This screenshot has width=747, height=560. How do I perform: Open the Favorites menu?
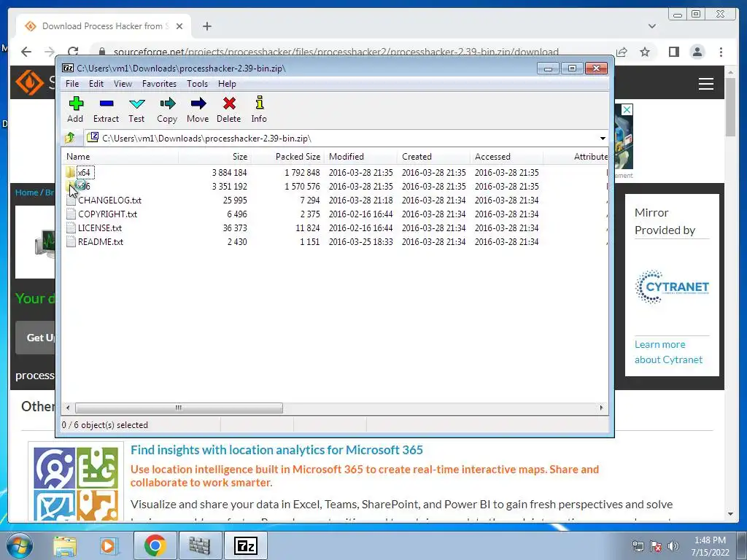click(x=159, y=84)
